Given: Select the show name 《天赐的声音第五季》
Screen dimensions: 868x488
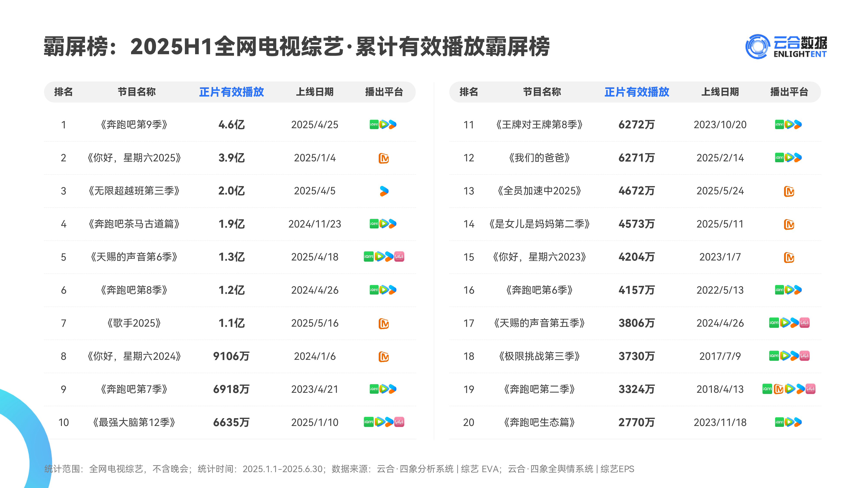Looking at the screenshot, I should (x=539, y=323).
